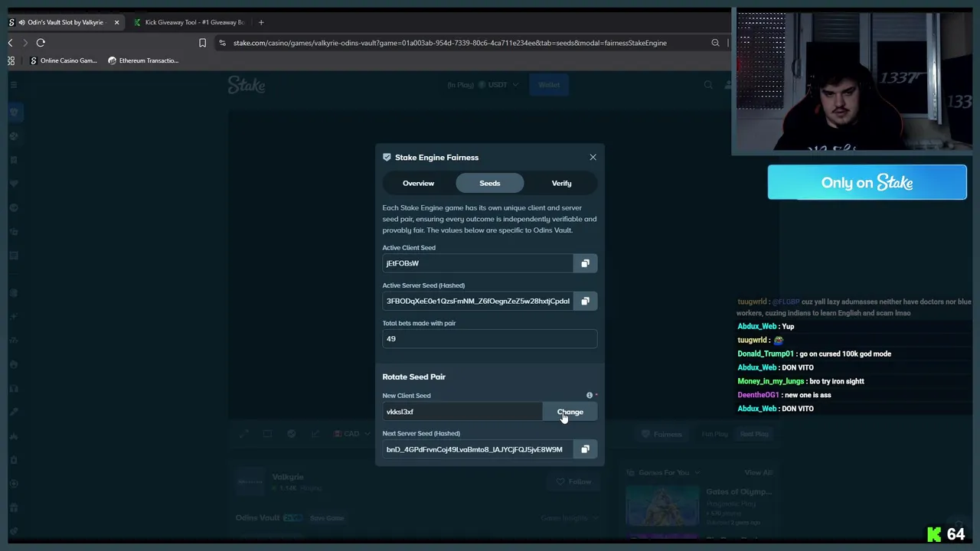Open View All games link

[759, 473]
